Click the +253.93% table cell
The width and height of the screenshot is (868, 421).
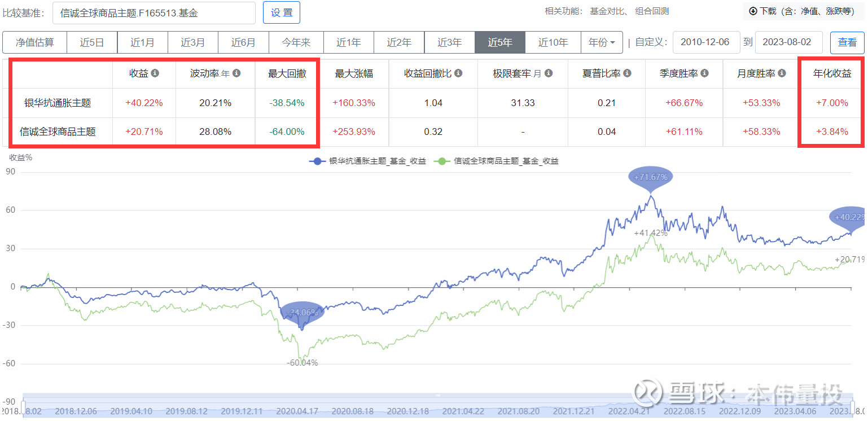354,131
